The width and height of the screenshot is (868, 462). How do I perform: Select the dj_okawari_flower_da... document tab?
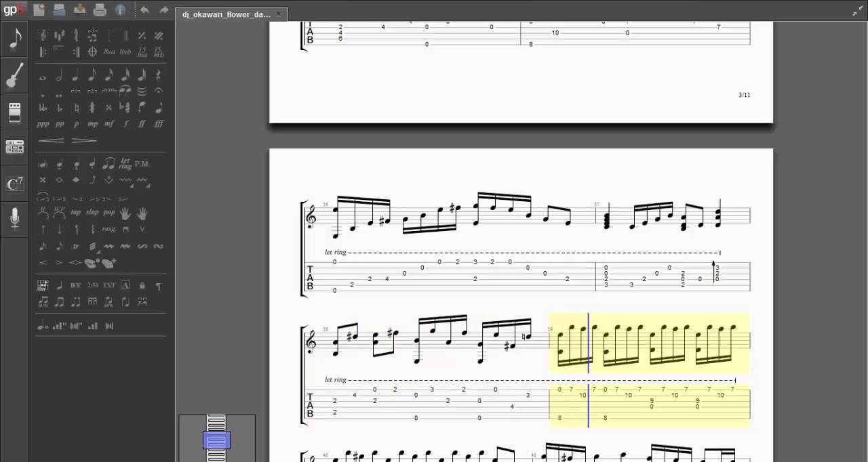[231, 14]
